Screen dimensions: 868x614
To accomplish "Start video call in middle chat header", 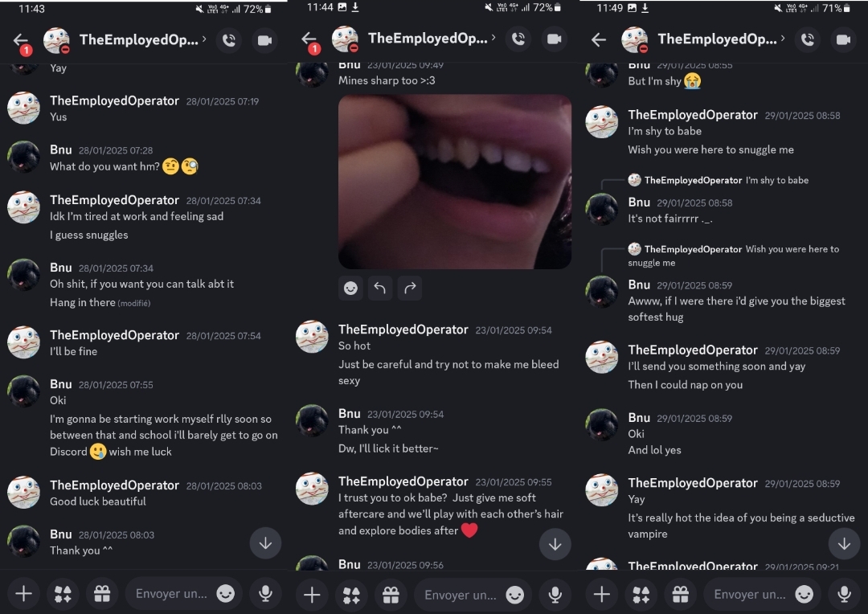I will tap(554, 39).
